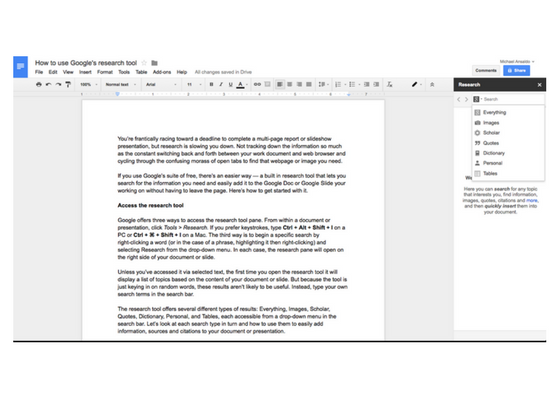Click the insert link icon
This screenshot has height=397, width=560.
coord(257,84)
